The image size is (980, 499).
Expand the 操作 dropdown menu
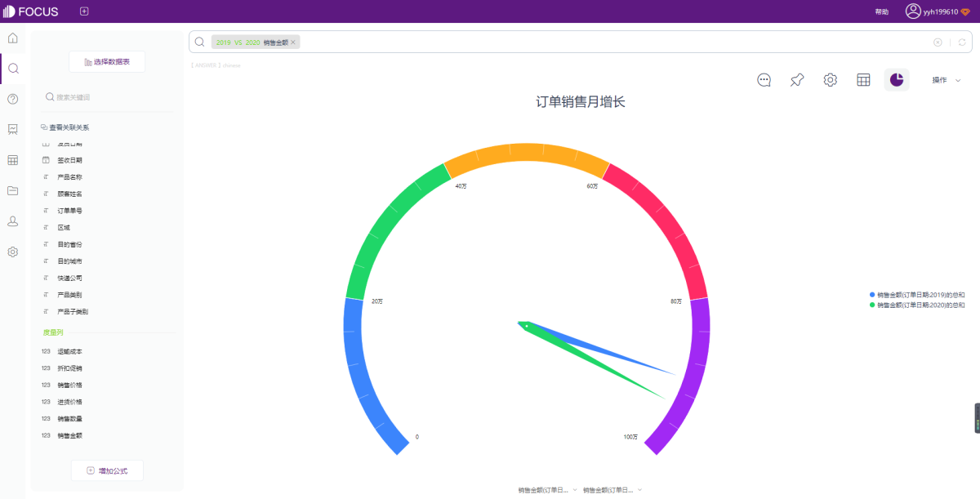(x=947, y=80)
